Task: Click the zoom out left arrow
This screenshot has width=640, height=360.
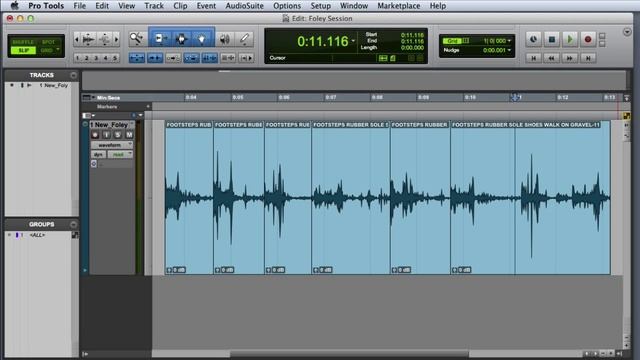Action: click(76, 40)
